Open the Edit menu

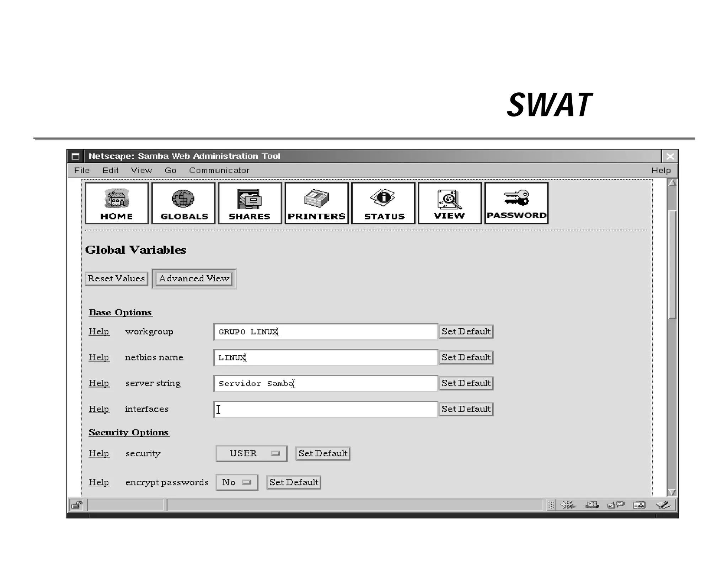(x=111, y=171)
